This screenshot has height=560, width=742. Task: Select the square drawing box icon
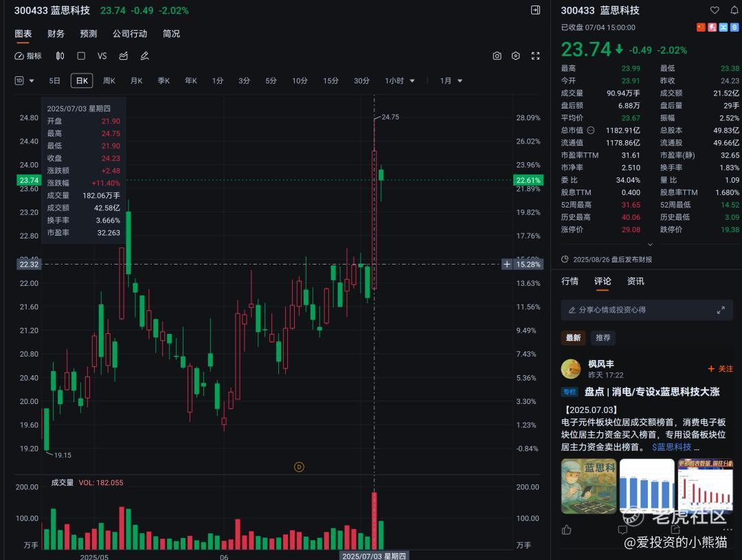pyautogui.click(x=81, y=56)
